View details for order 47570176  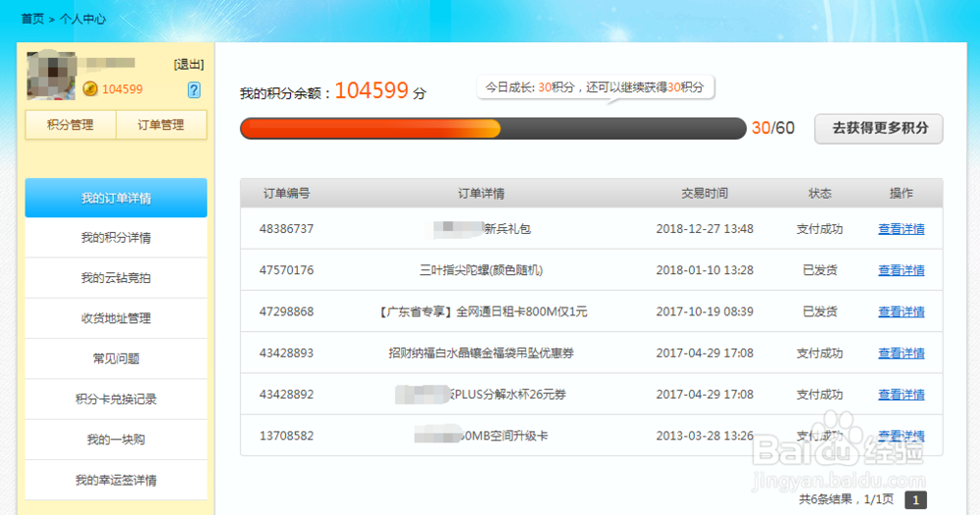(902, 270)
